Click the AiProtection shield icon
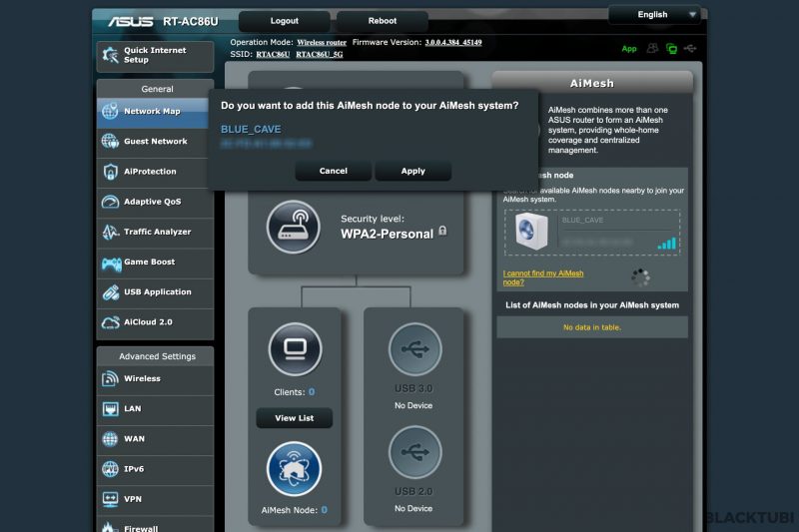799x532 pixels. [x=110, y=172]
